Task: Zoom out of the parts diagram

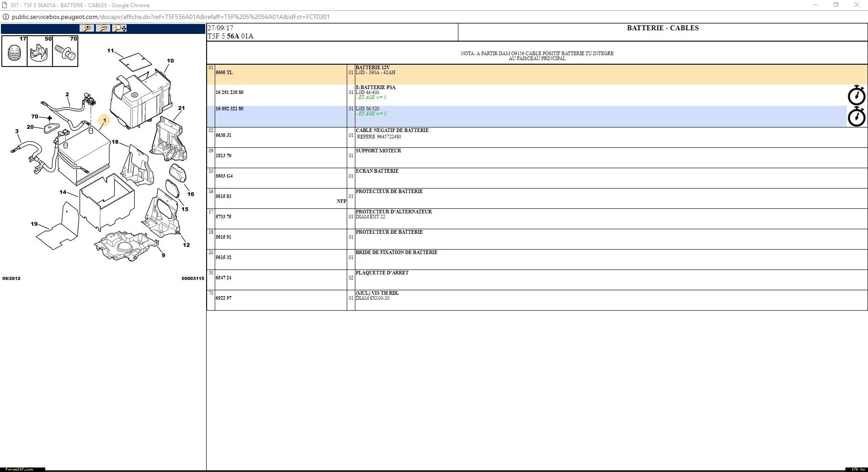Action: click(x=103, y=28)
